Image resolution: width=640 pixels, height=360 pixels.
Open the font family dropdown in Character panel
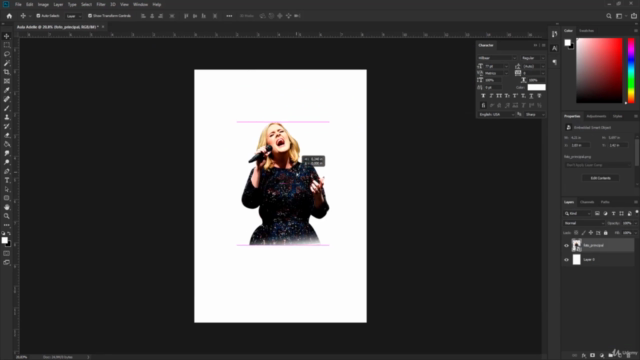point(497,58)
